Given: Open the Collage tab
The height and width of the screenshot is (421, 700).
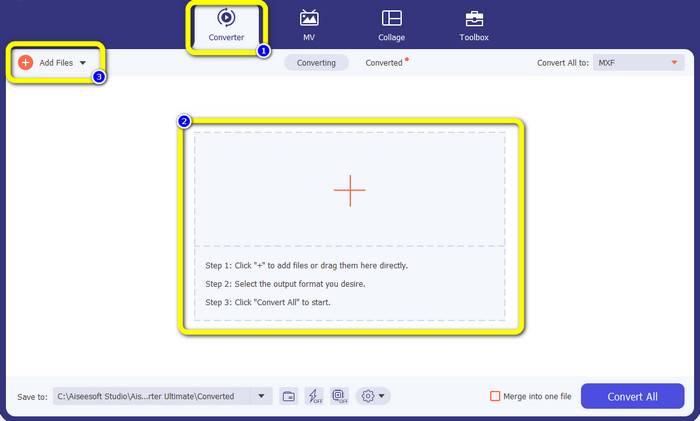Looking at the screenshot, I should (x=392, y=25).
